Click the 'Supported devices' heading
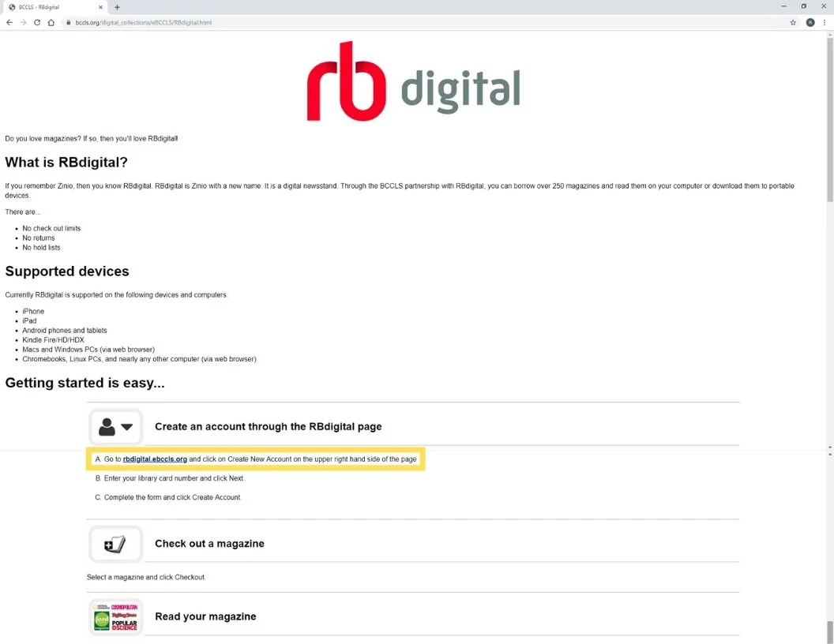 [67, 271]
